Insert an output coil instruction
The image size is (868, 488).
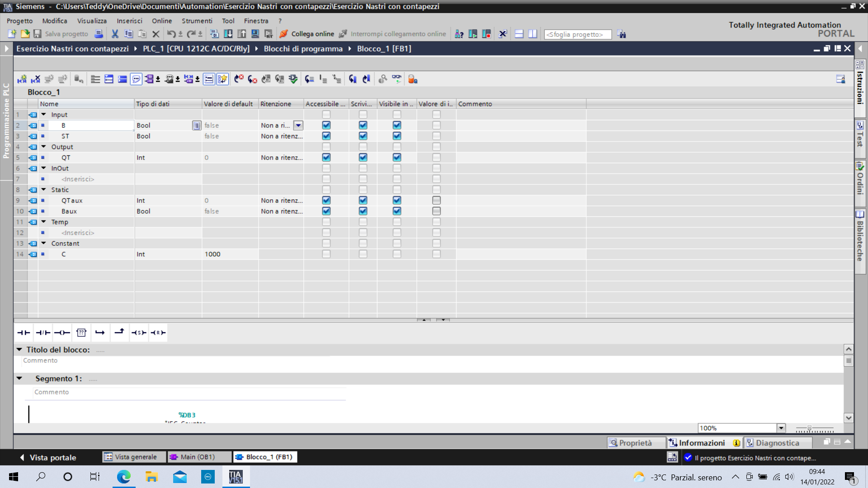click(62, 333)
